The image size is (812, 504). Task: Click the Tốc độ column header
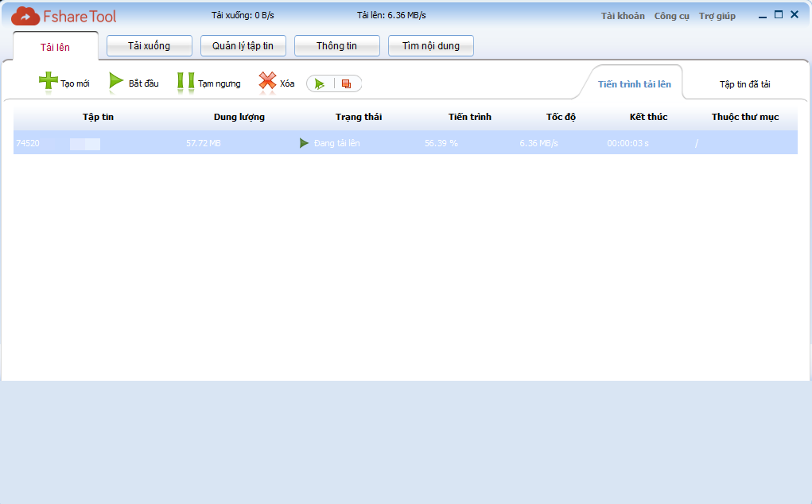click(x=561, y=117)
